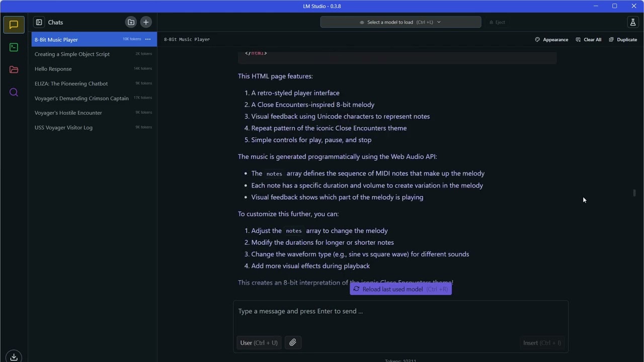Minimize the LM Studio window
The image size is (644, 362).
[x=596, y=6]
